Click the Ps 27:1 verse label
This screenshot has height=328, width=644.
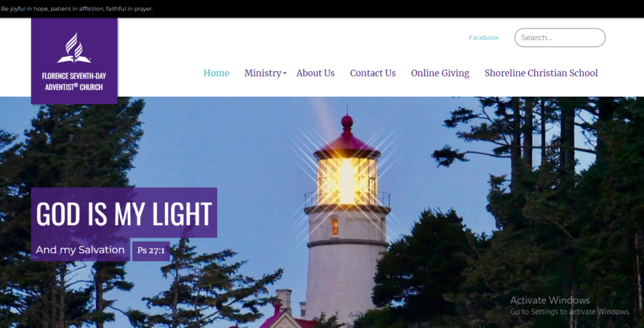pyautogui.click(x=151, y=251)
